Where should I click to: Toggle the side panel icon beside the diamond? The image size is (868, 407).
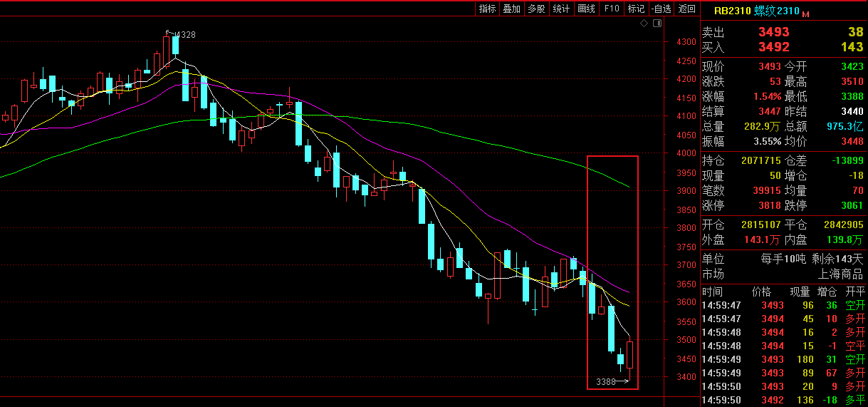[657, 24]
